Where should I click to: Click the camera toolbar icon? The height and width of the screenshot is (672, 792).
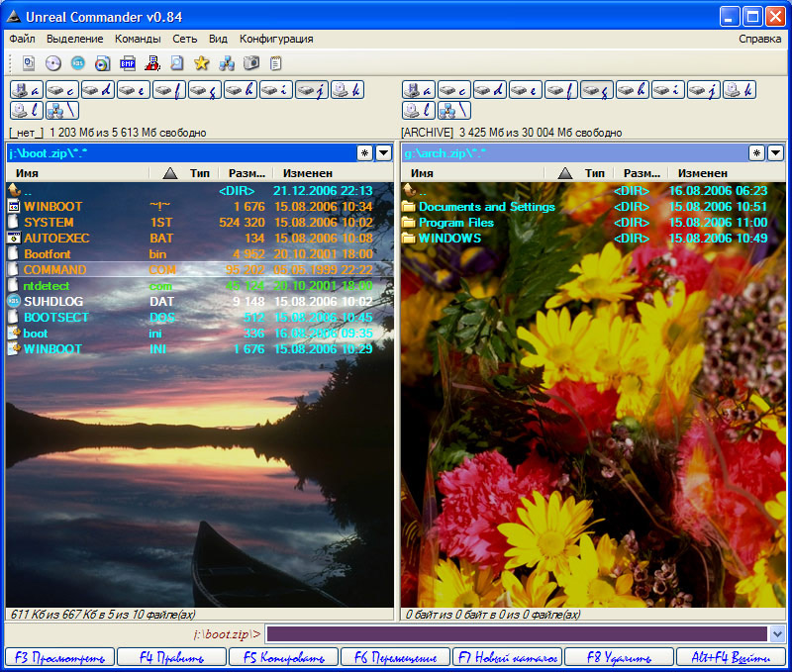pyautogui.click(x=251, y=63)
